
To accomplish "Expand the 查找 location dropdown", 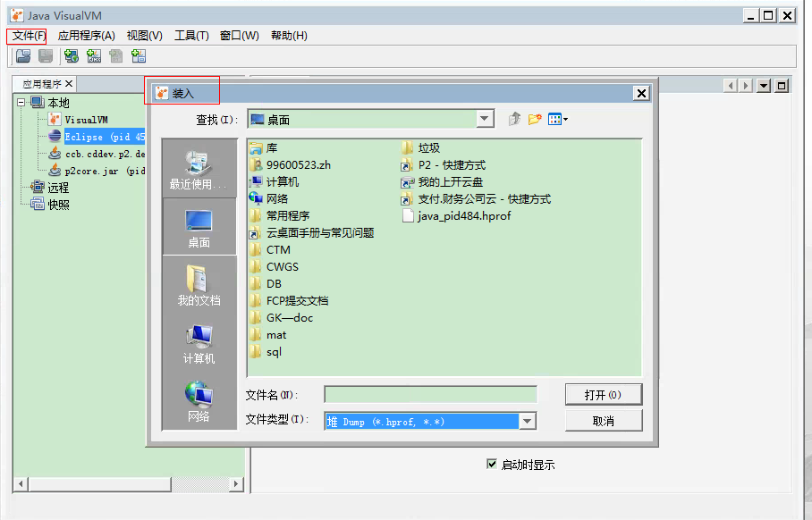I will click(484, 120).
